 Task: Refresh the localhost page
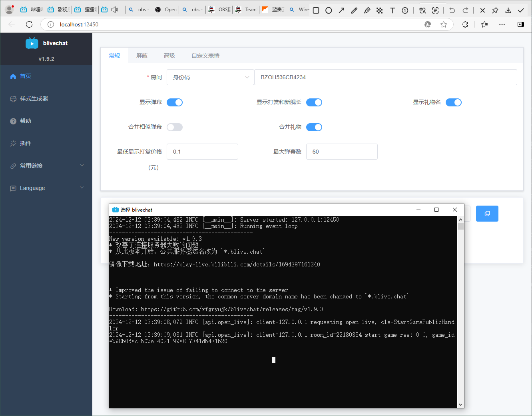click(29, 24)
